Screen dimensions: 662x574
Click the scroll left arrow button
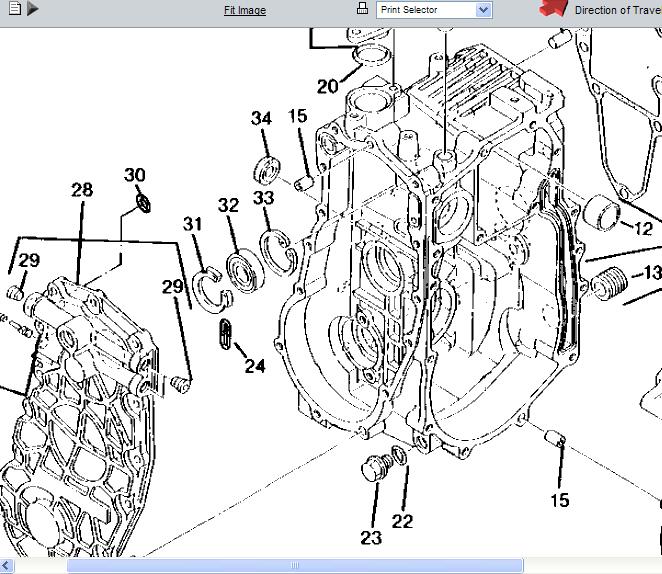(7, 566)
